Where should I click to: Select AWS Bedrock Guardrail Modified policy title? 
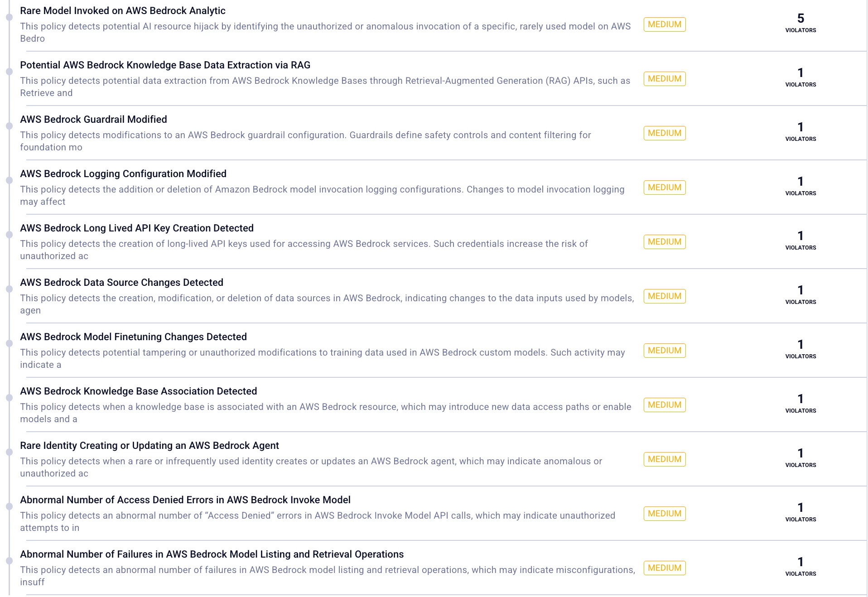coord(94,120)
